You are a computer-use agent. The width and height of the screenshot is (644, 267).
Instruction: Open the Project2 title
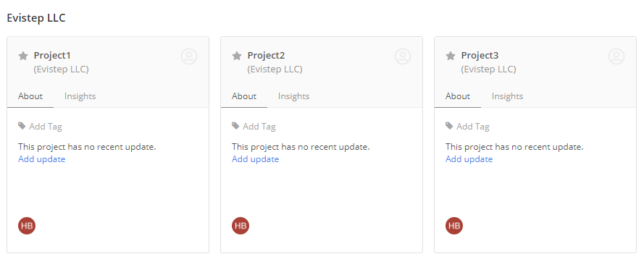(x=266, y=56)
